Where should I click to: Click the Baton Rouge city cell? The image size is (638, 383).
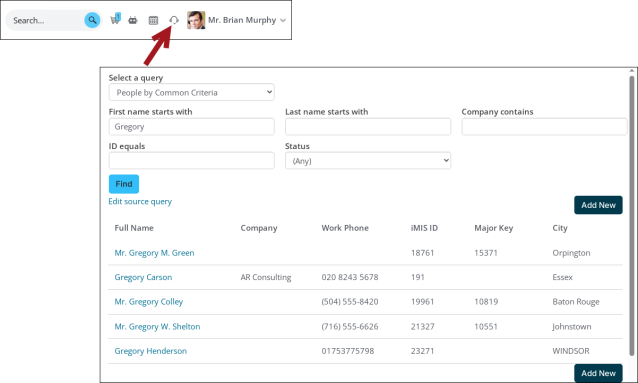[576, 302]
